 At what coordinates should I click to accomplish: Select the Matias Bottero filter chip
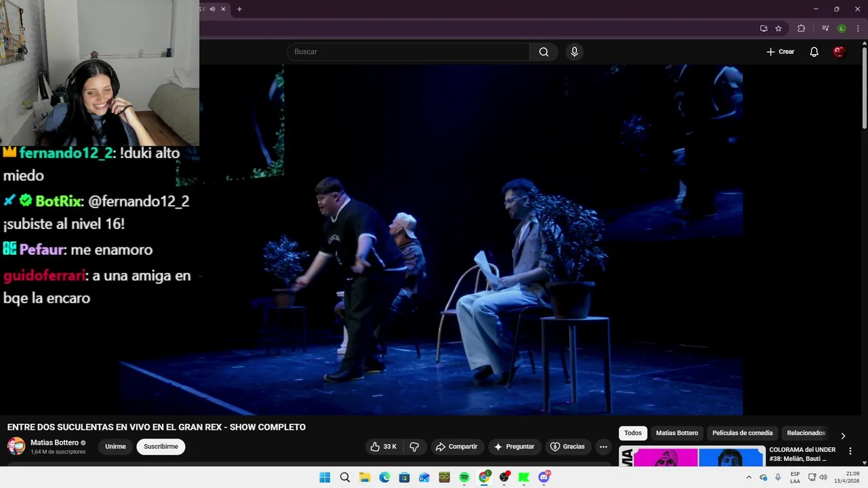(677, 433)
